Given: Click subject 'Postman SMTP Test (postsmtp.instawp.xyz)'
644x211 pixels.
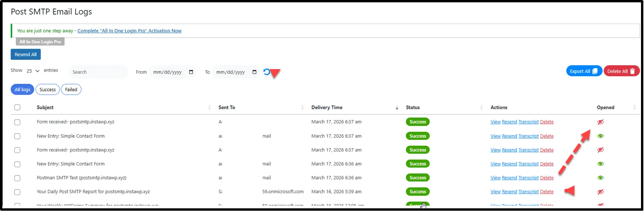Looking at the screenshot, I should pos(82,178).
